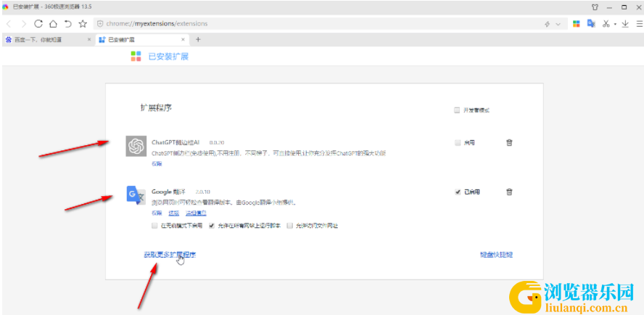Click the ChatGPT侧边栏AI extension name text
This screenshot has width=644, height=315.
[176, 142]
